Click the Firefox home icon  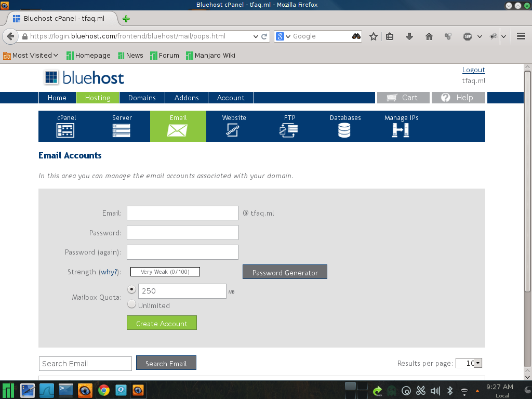pyautogui.click(x=429, y=36)
